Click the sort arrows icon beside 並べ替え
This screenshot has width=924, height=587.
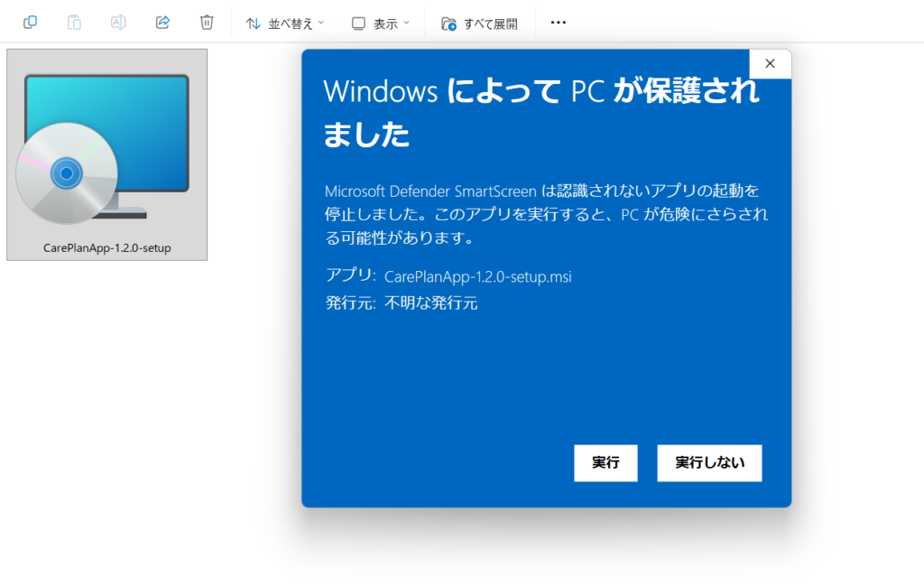[254, 22]
